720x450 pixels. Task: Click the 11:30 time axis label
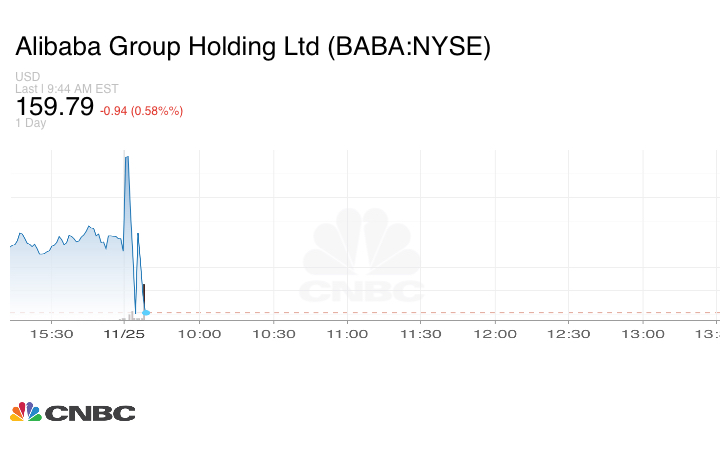[x=420, y=333]
